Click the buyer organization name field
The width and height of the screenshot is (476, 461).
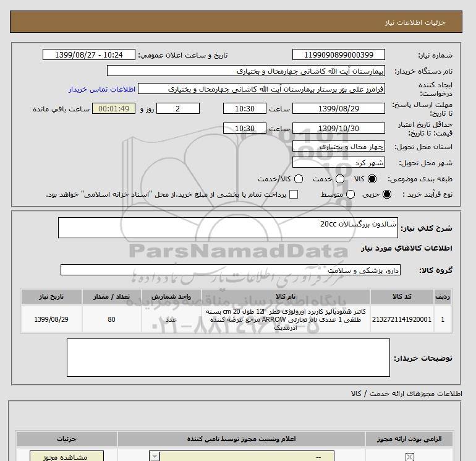pos(246,71)
